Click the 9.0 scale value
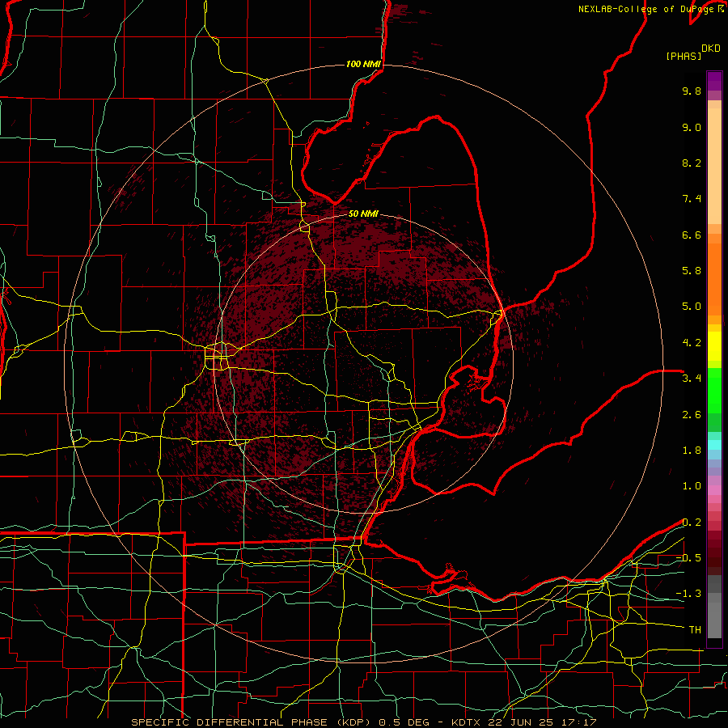This screenshot has height=728, width=728. tap(692, 127)
